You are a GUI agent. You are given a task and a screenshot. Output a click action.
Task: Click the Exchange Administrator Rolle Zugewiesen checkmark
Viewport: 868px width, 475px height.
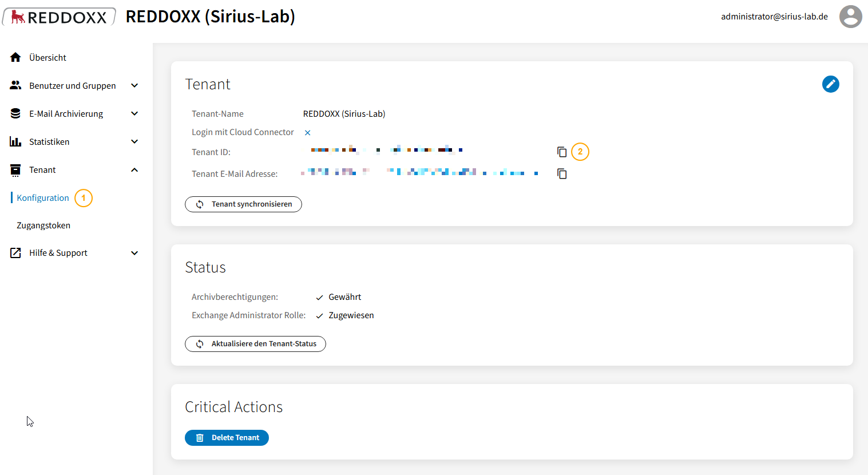coord(319,316)
